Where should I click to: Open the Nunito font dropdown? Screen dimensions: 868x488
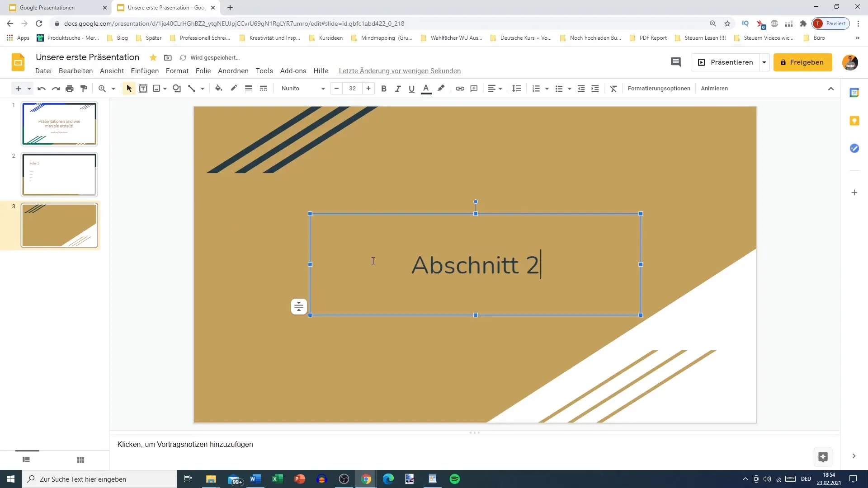[303, 89]
